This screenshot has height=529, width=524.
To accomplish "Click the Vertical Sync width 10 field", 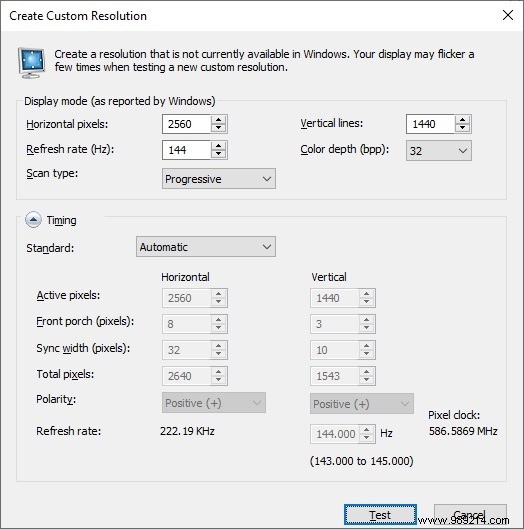I will click(334, 350).
